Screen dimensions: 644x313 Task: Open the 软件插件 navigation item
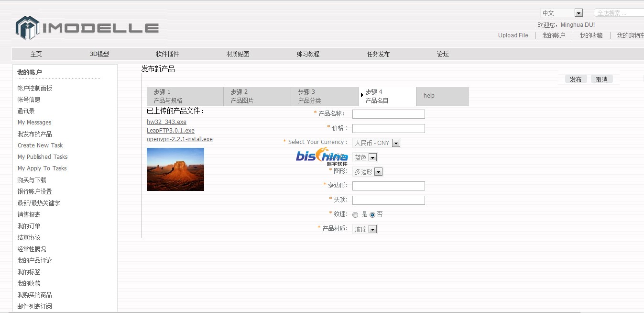click(167, 54)
